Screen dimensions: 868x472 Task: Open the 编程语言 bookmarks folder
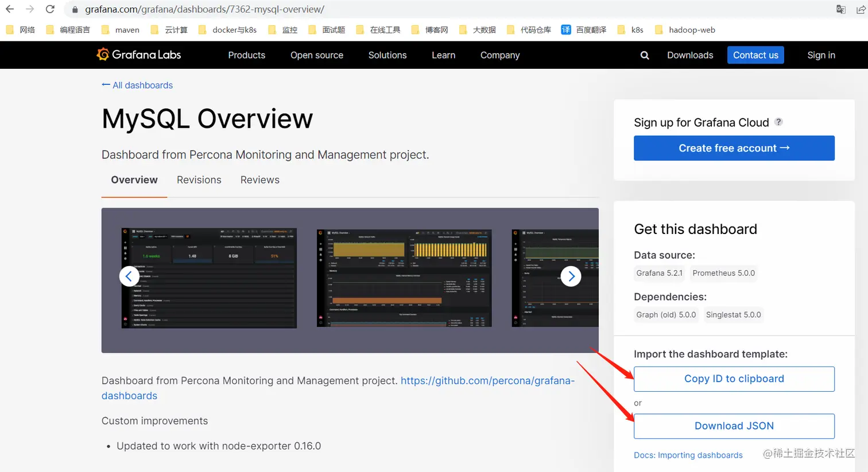pyautogui.click(x=68, y=30)
